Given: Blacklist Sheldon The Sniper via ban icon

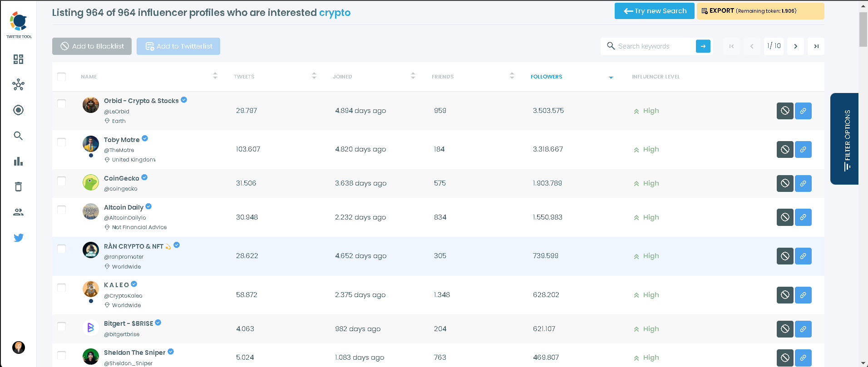Looking at the screenshot, I should pyautogui.click(x=785, y=357).
